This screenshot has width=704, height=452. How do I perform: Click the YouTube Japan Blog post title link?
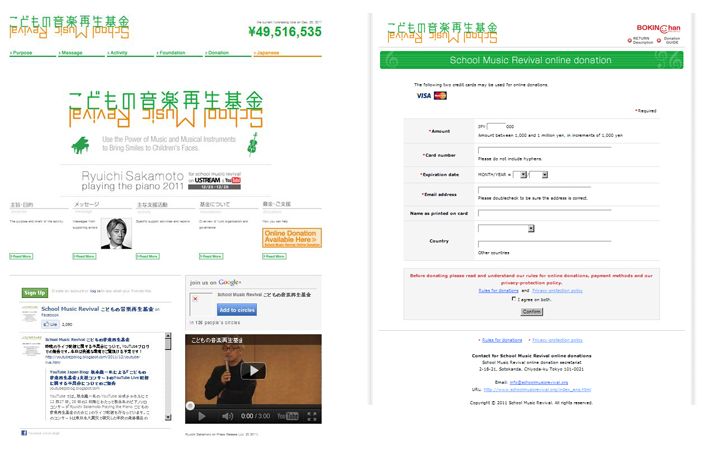(x=99, y=378)
